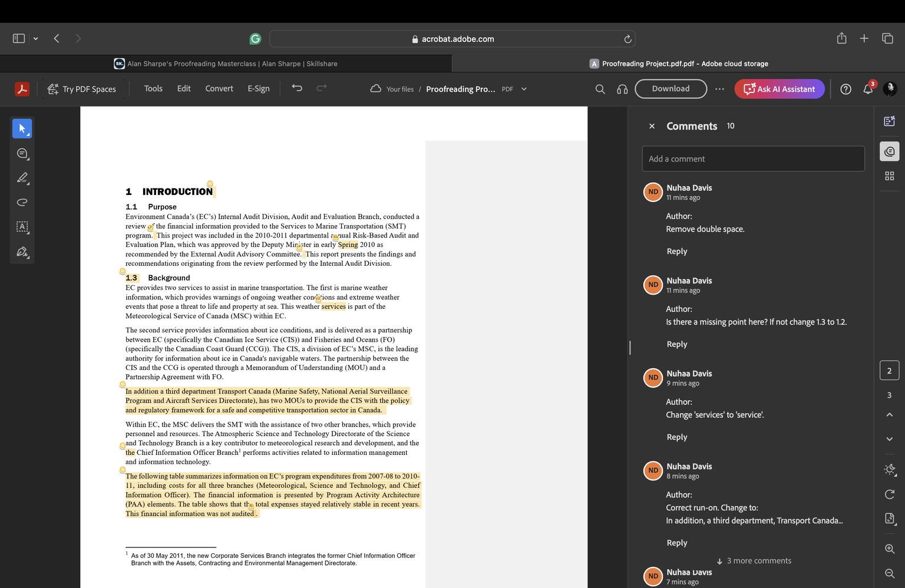This screenshot has height=588, width=905.
Task: Select the arrow selection tool
Action: 22,128
